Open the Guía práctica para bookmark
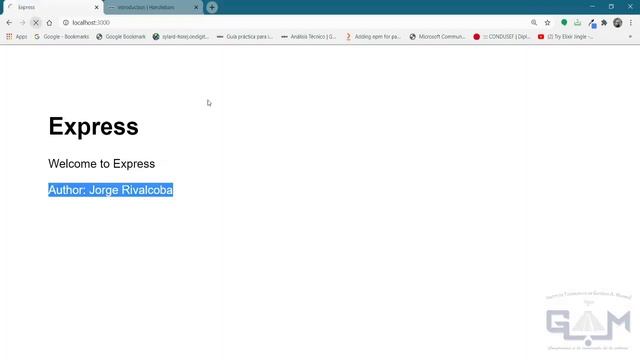 245,37
